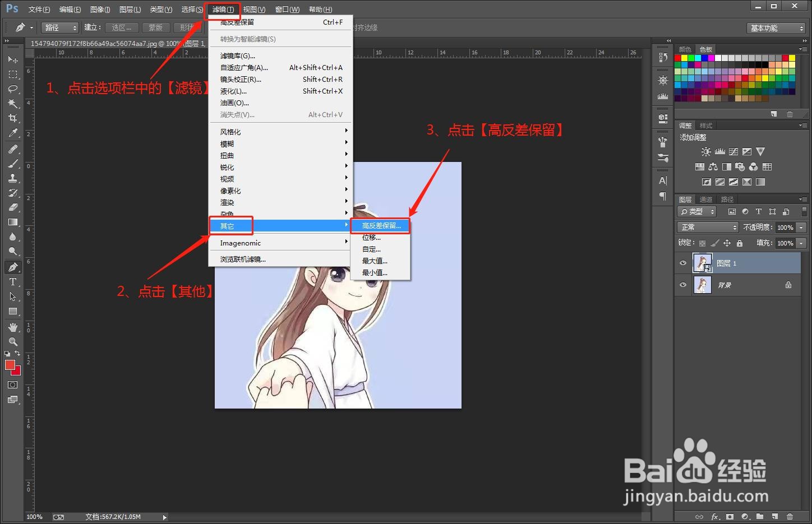Toggle Quick Mask mode

click(13, 385)
